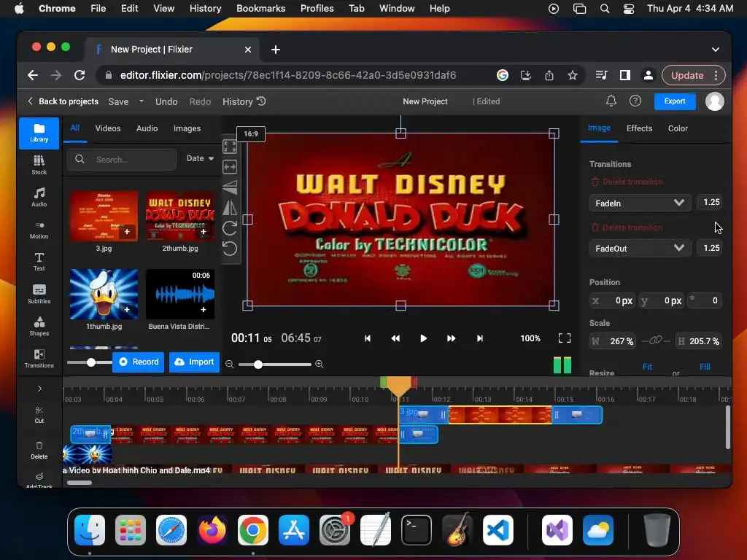Click the fit-width arrows icon beside preview
The height and width of the screenshot is (560, 747).
pos(230,167)
